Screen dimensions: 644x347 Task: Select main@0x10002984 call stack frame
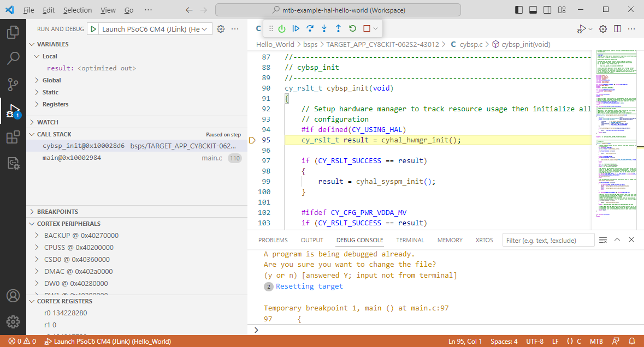click(137, 158)
